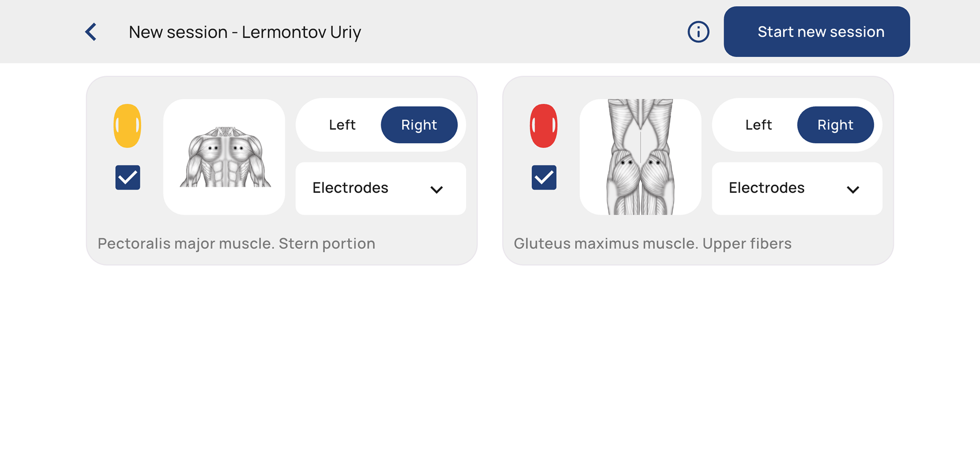Click Start new session button

coord(816,32)
